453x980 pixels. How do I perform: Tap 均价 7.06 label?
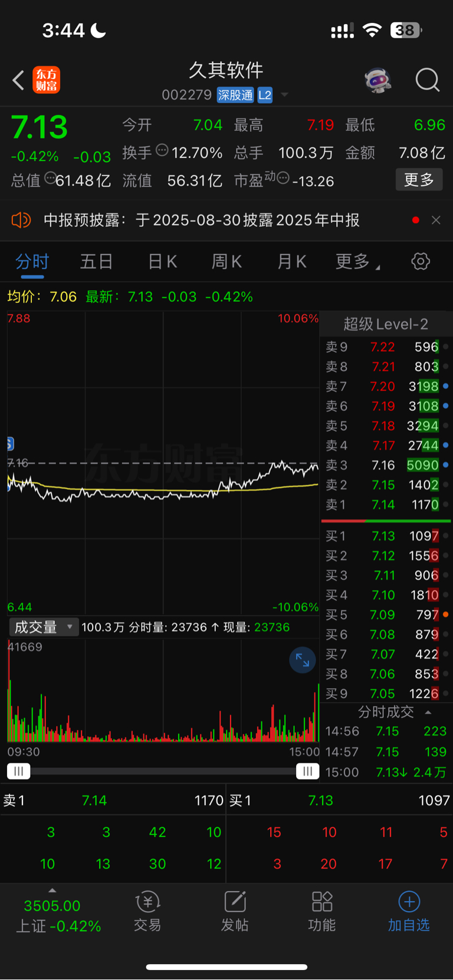click(42, 296)
